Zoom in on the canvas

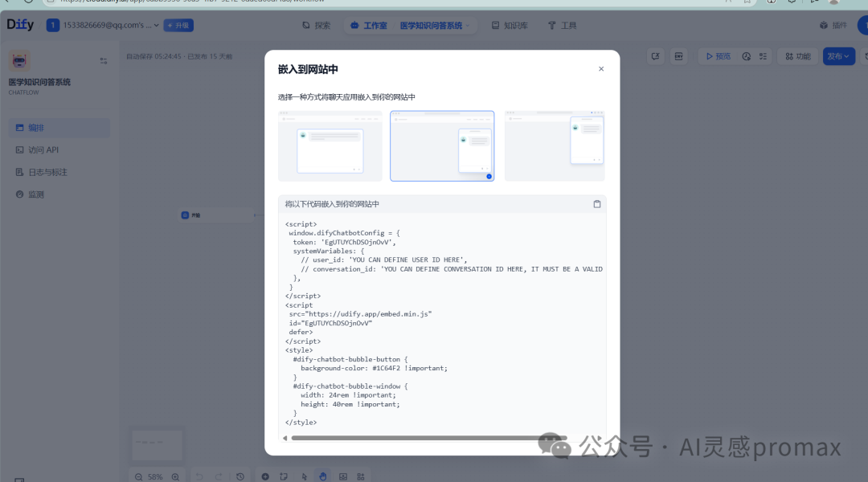coord(175,476)
